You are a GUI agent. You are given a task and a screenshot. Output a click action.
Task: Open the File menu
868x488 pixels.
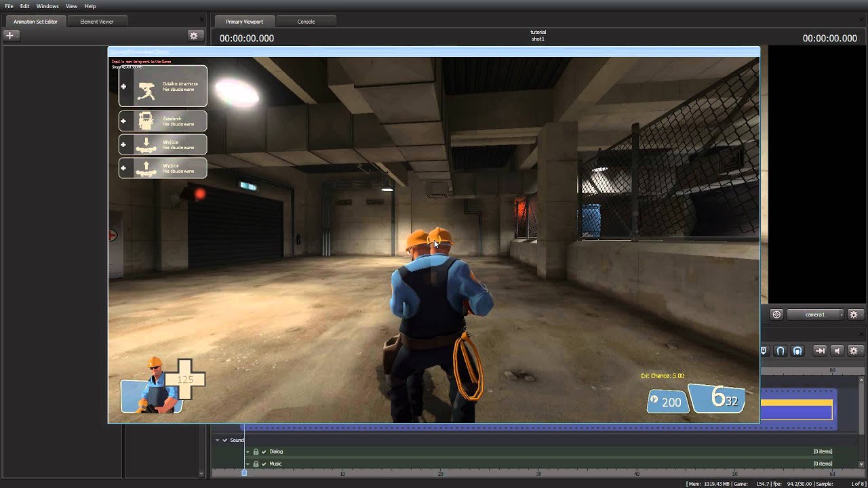tap(9, 6)
